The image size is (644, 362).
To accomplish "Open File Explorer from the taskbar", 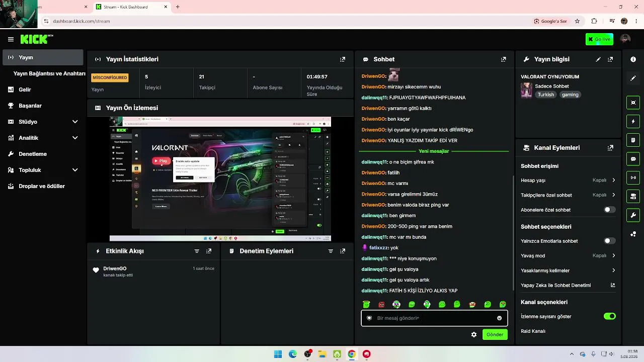I will 322,354.
